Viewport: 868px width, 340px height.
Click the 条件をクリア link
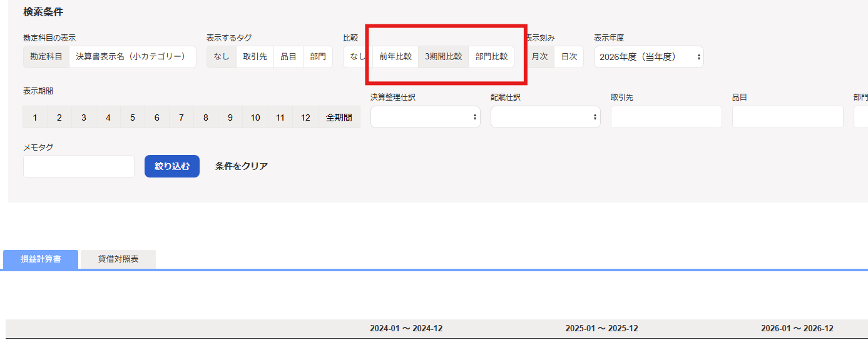pyautogui.click(x=242, y=166)
